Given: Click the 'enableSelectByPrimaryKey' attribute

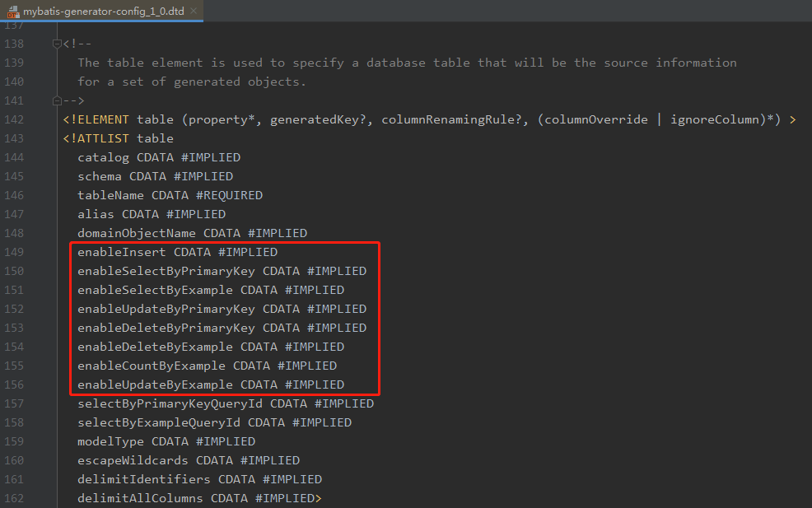Looking at the screenshot, I should pyautogui.click(x=166, y=272).
